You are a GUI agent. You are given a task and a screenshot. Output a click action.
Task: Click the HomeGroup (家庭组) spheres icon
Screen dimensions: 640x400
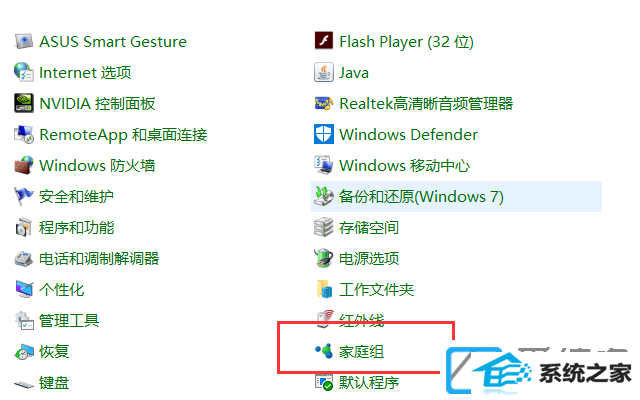click(324, 351)
